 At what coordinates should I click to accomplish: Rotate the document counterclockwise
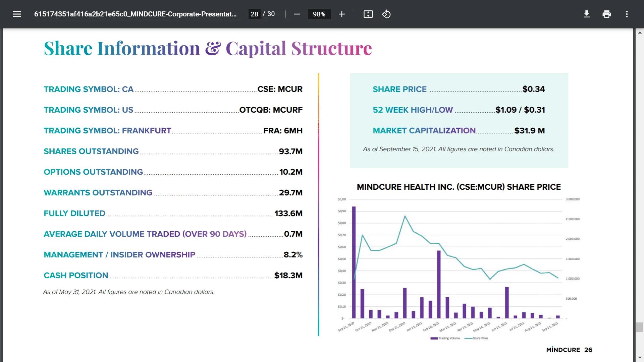[386, 14]
